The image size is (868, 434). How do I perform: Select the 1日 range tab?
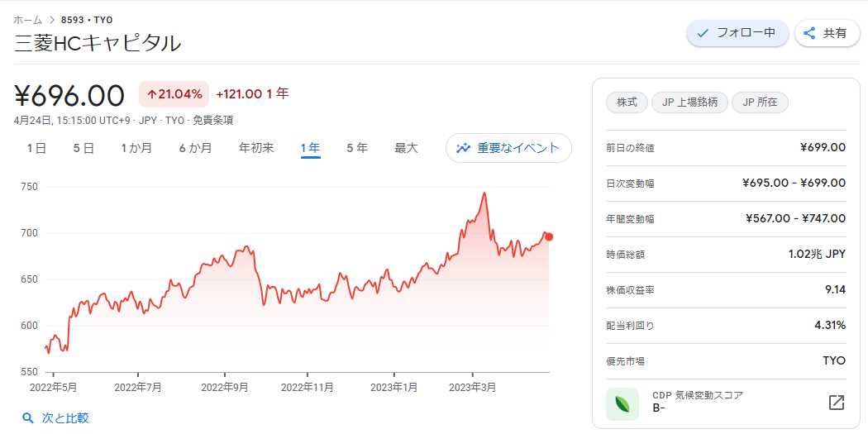36,148
